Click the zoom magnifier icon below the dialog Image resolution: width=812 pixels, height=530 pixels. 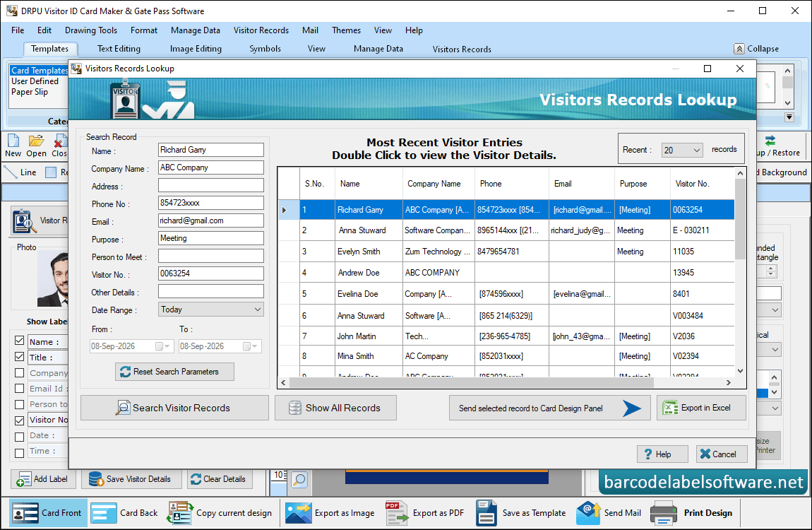[299, 479]
